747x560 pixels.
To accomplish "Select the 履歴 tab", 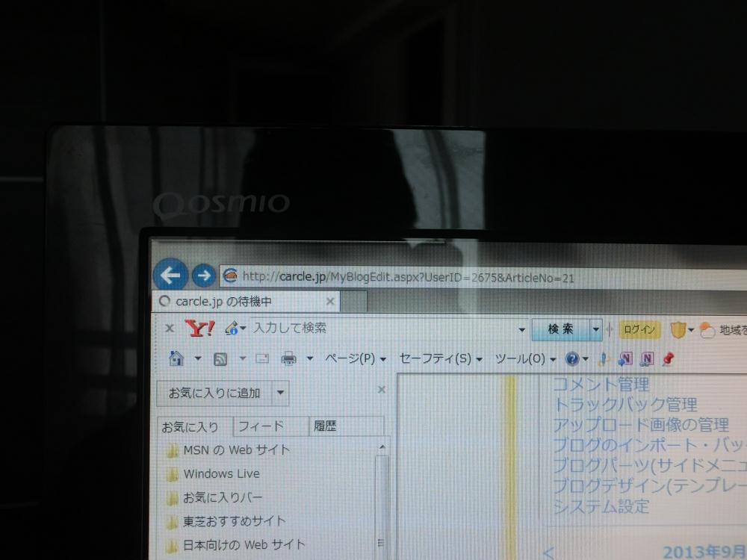I will (347, 426).
